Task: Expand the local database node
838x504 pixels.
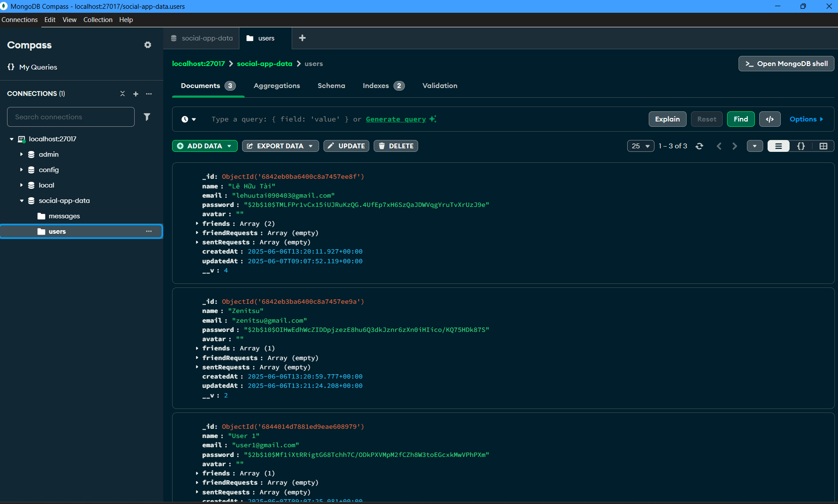Action: click(x=21, y=185)
